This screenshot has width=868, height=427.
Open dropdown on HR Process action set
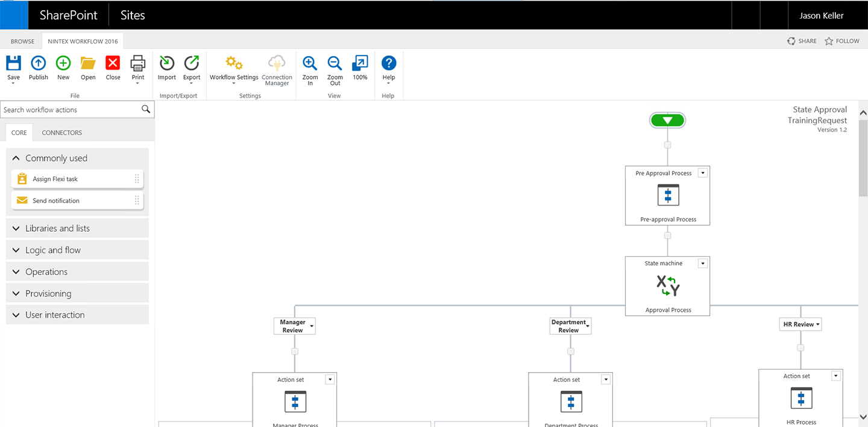(835, 376)
